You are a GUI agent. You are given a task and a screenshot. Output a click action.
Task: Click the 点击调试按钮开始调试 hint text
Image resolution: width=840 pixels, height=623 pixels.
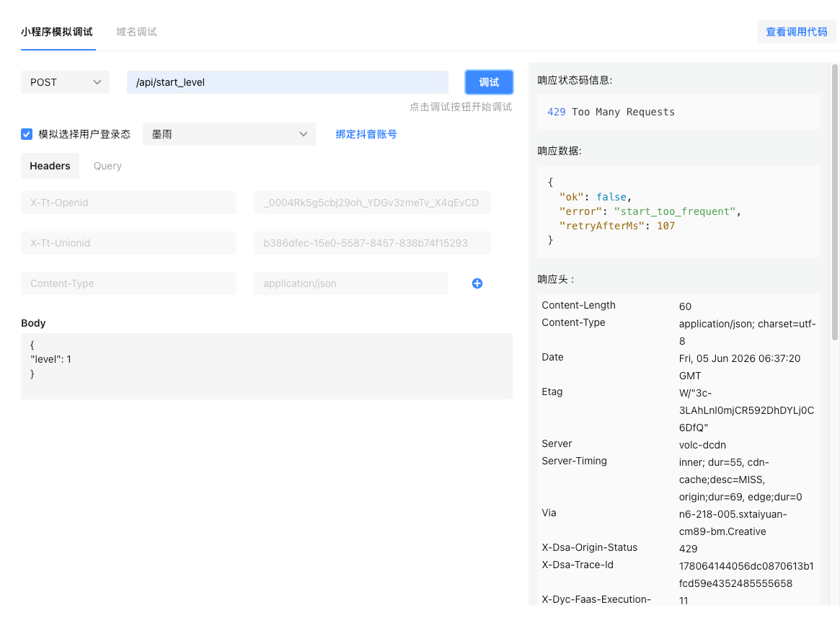(x=461, y=107)
